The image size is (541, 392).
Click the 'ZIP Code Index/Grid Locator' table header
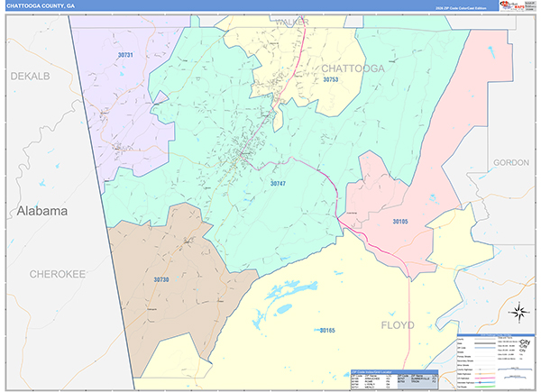[x=394, y=372]
